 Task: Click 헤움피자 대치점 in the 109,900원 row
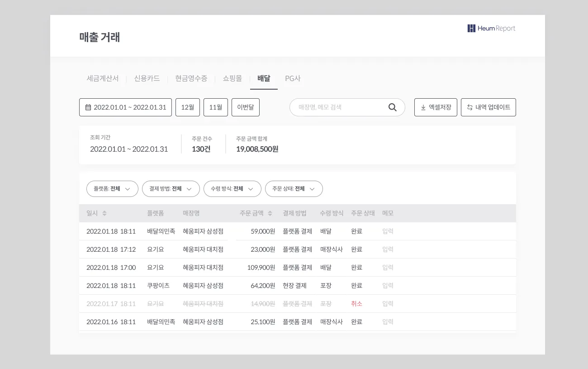coord(203,268)
